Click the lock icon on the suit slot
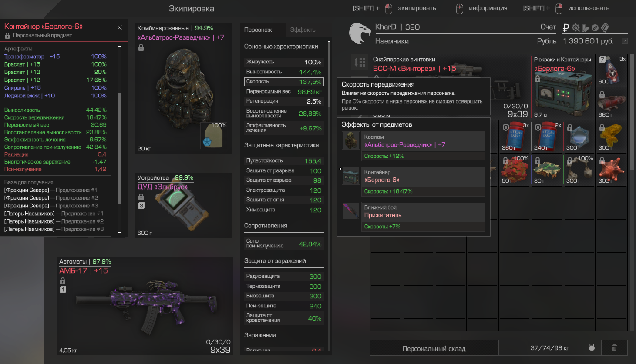This screenshot has height=364, width=636. pos(141,47)
